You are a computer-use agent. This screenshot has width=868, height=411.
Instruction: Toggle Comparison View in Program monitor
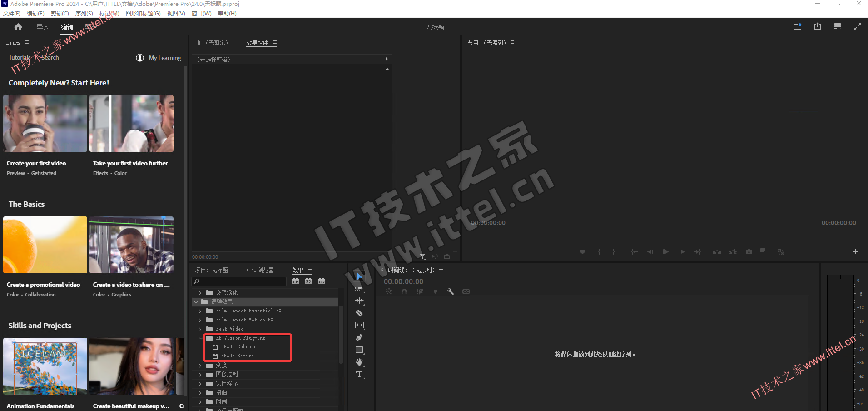[765, 252]
